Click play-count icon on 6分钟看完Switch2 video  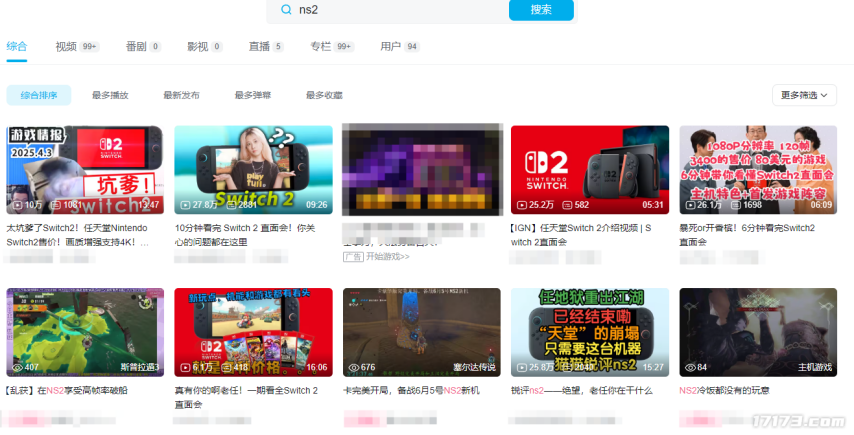(x=689, y=205)
